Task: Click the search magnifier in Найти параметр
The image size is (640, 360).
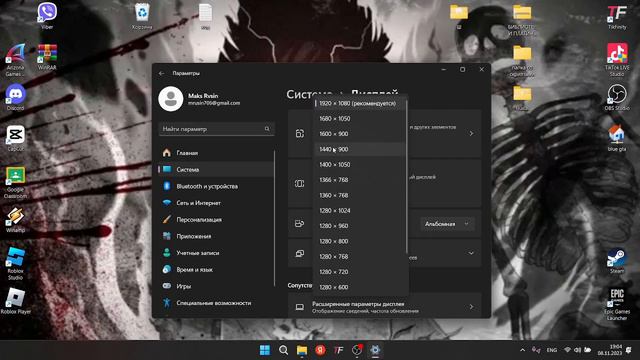Action: tap(267, 129)
